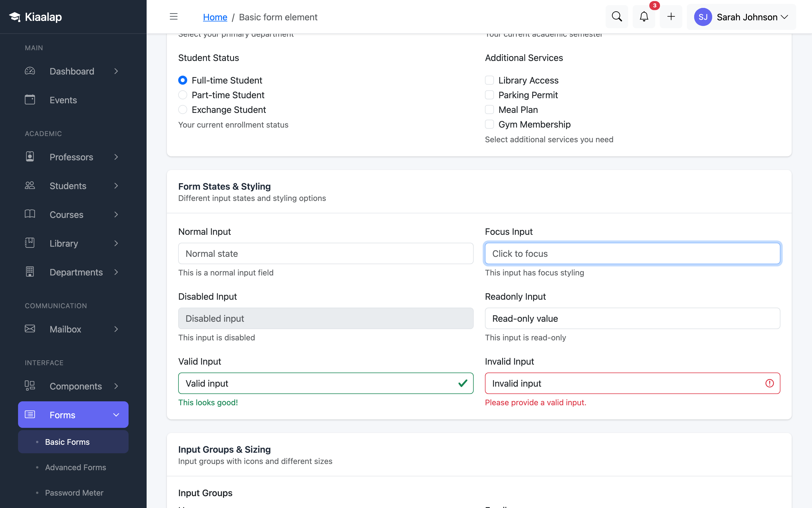Screen dimensions: 812x508
Task: Click the Events calendar icon
Action: click(x=30, y=100)
